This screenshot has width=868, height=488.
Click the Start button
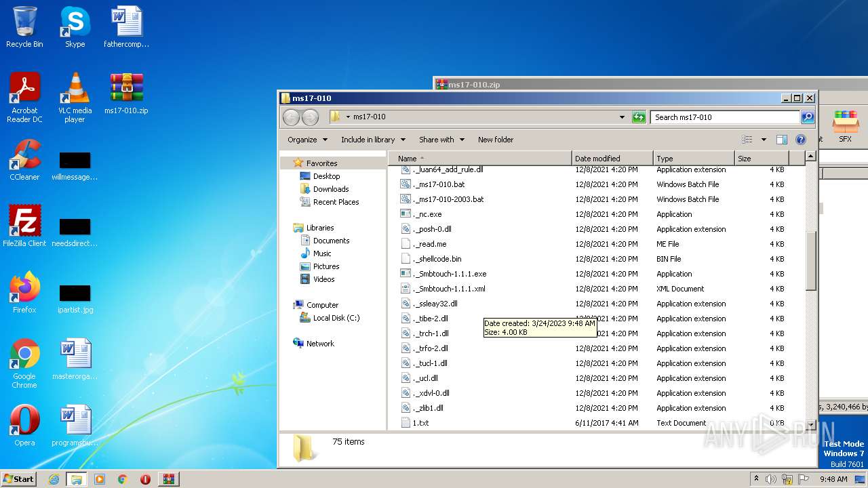(x=18, y=479)
